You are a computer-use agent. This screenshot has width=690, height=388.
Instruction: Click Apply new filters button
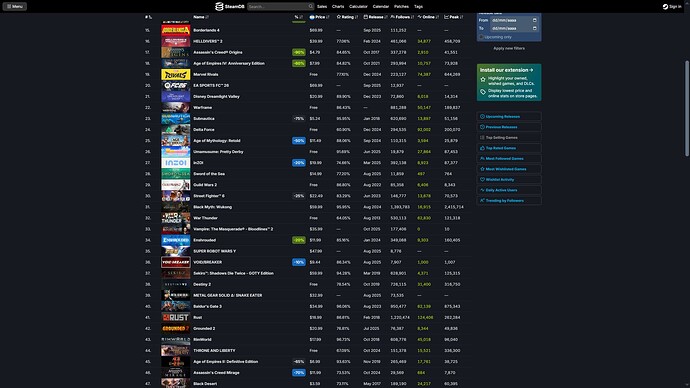point(509,48)
